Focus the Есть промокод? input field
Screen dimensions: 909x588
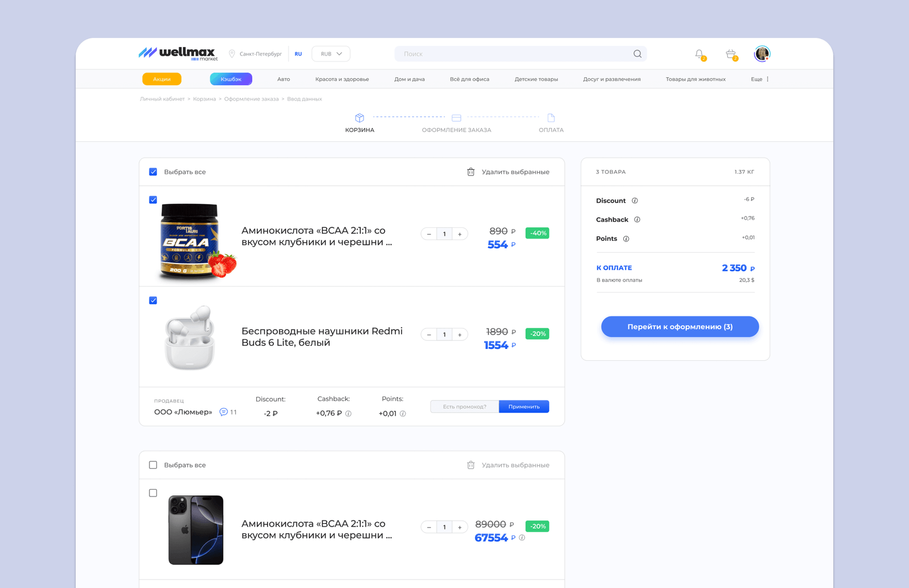click(x=465, y=407)
